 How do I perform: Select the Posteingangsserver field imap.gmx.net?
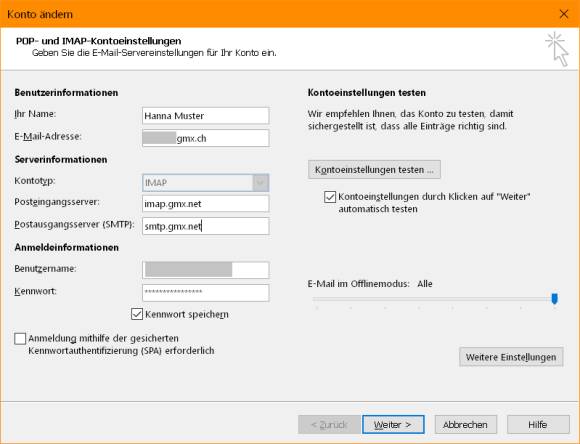205,204
